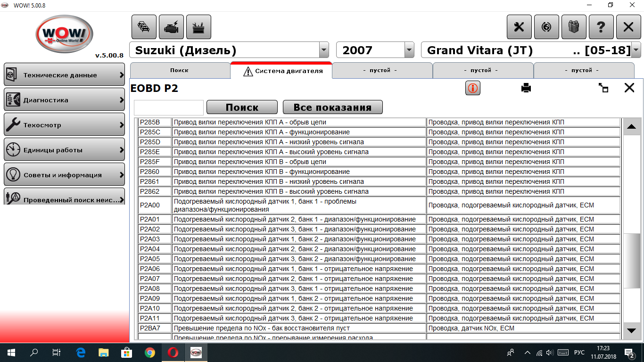644x362 pixels.
Task: Click the fault code search input field
Action: click(169, 107)
